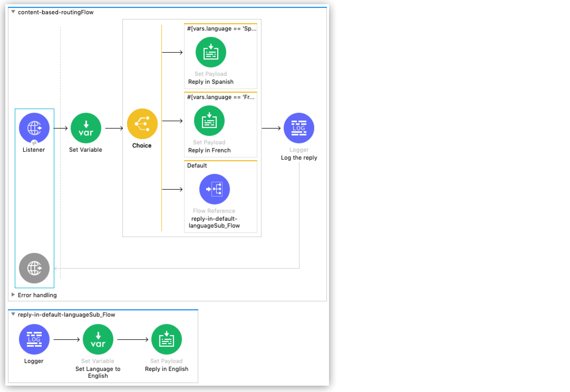Click the Flow Reference icon in the Default branch

coord(214,189)
